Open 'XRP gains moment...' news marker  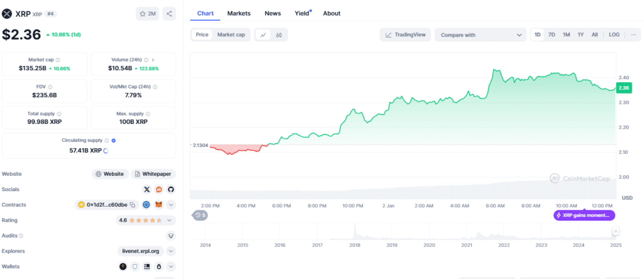point(584,215)
